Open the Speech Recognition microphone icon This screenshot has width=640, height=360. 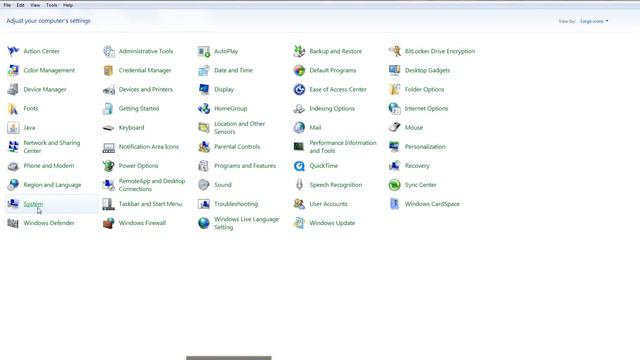pyautogui.click(x=299, y=185)
